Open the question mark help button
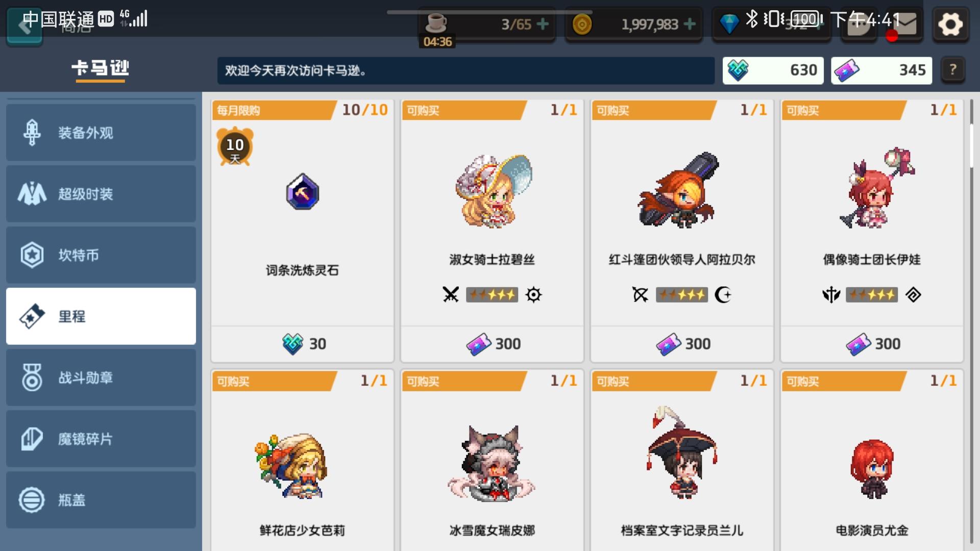This screenshot has width=980, height=551. (x=952, y=70)
